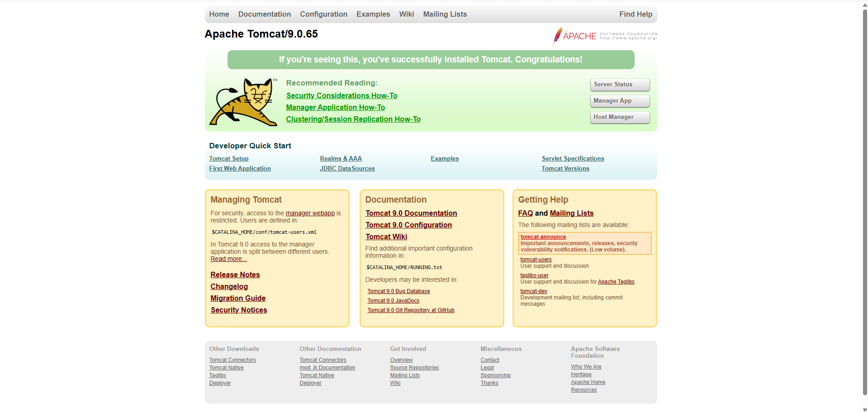Open the Manager App button
This screenshot has height=412, width=868.
pos(620,101)
